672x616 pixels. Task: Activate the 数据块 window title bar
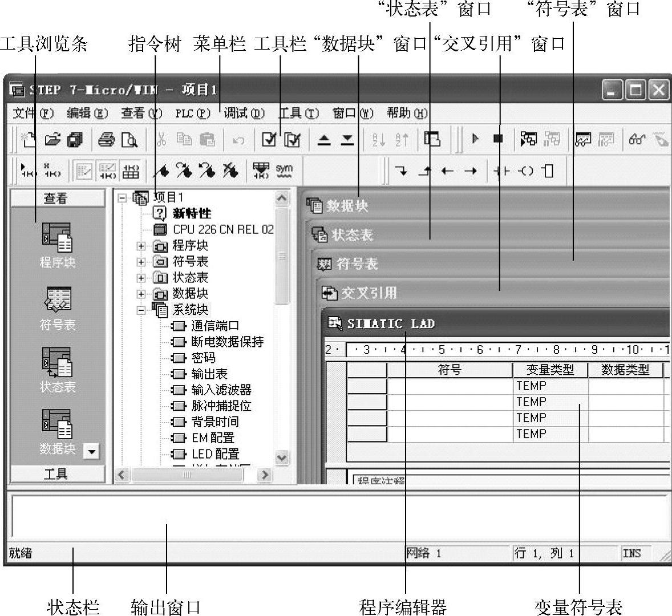pyautogui.click(x=487, y=206)
